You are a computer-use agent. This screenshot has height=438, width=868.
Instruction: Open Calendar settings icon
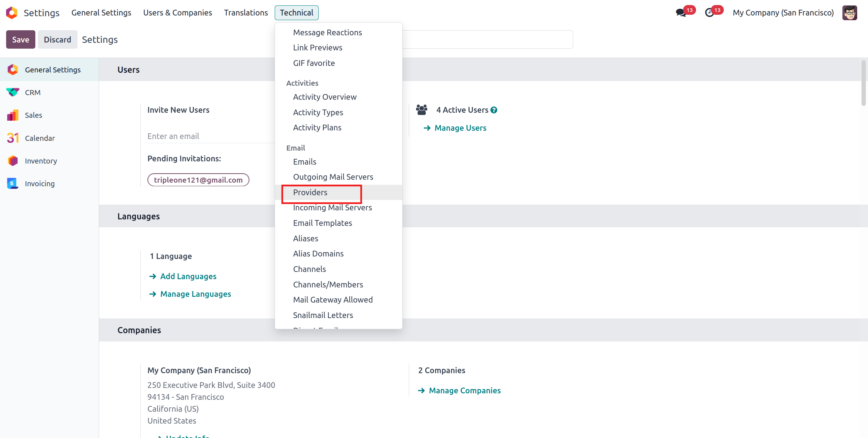(x=13, y=138)
